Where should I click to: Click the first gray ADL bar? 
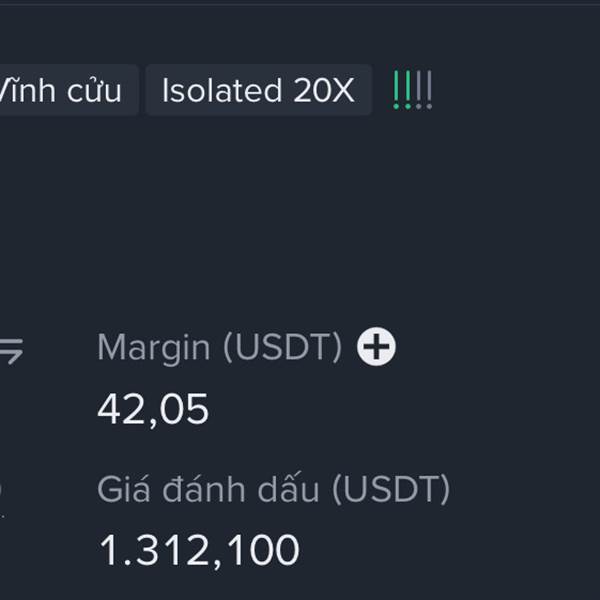[x=419, y=90]
